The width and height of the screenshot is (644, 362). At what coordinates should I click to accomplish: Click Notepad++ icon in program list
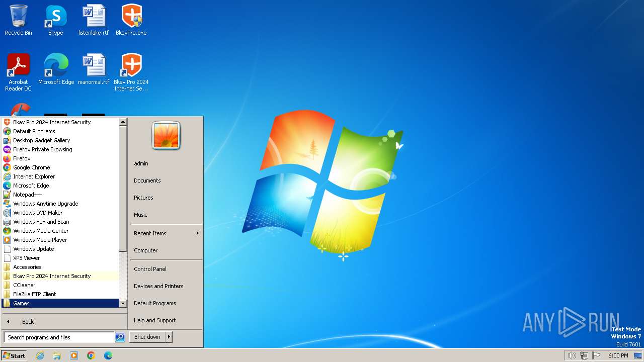(x=7, y=195)
